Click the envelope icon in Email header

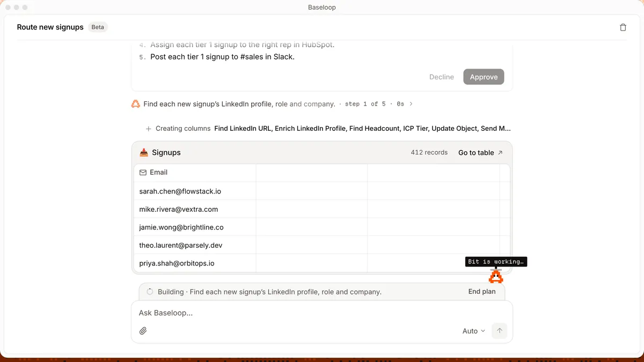(143, 173)
